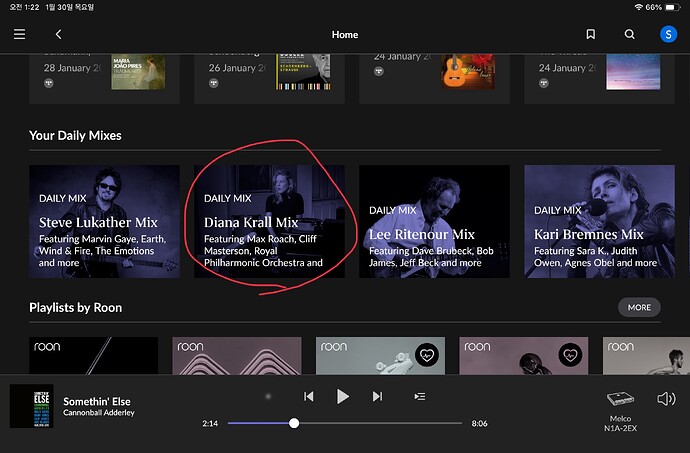Image resolution: width=690 pixels, height=453 pixels.
Task: Click the Your Daily Mixes heading
Action: [x=75, y=136]
